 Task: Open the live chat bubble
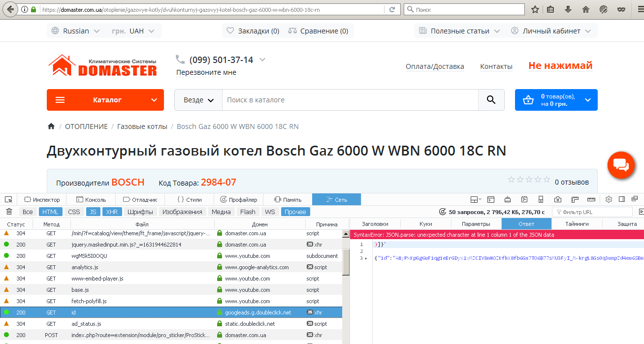coord(621,165)
